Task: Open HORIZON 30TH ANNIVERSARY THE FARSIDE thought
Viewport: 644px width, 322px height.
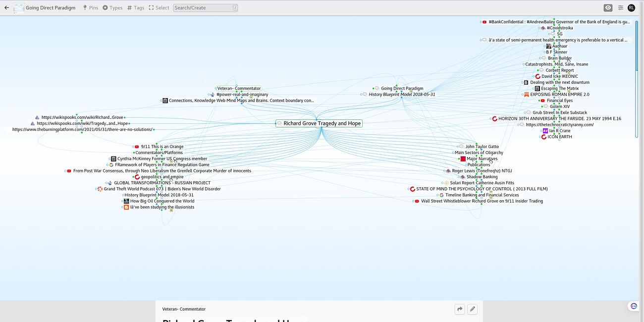Action: [x=559, y=119]
